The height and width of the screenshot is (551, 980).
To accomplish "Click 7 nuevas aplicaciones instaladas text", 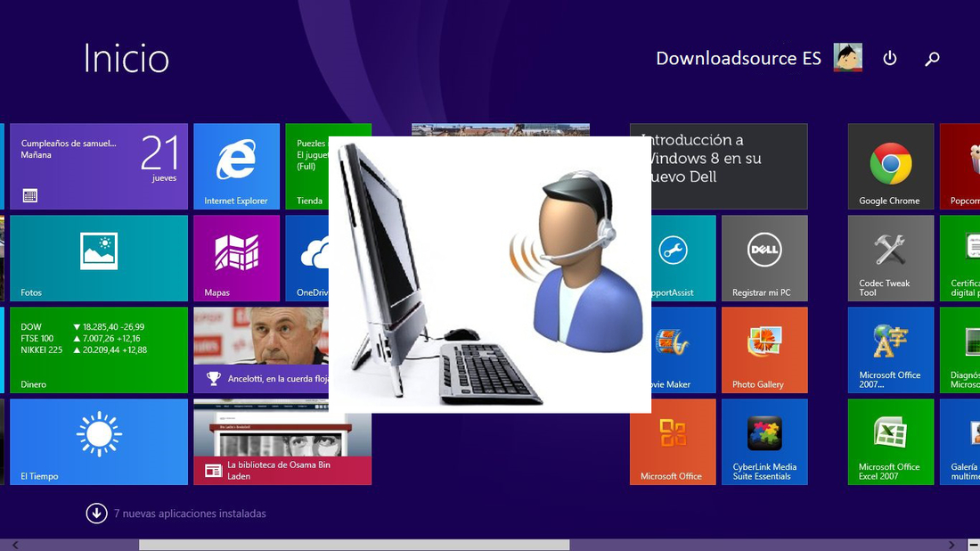I will pos(190,514).
